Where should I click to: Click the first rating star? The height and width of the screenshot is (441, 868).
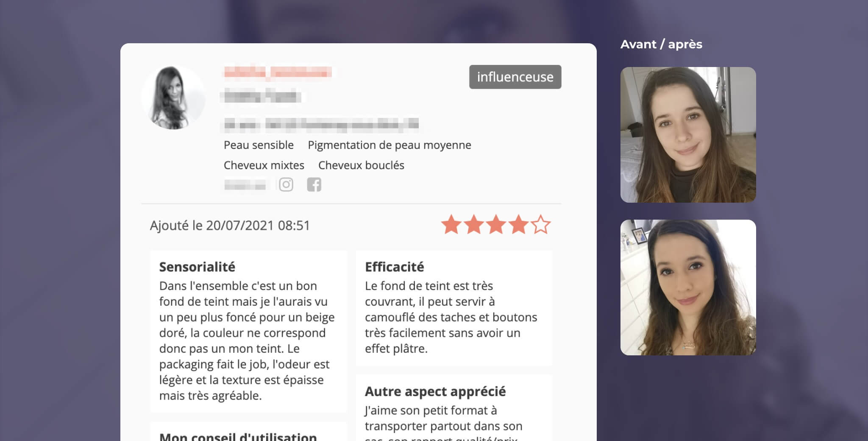click(451, 224)
